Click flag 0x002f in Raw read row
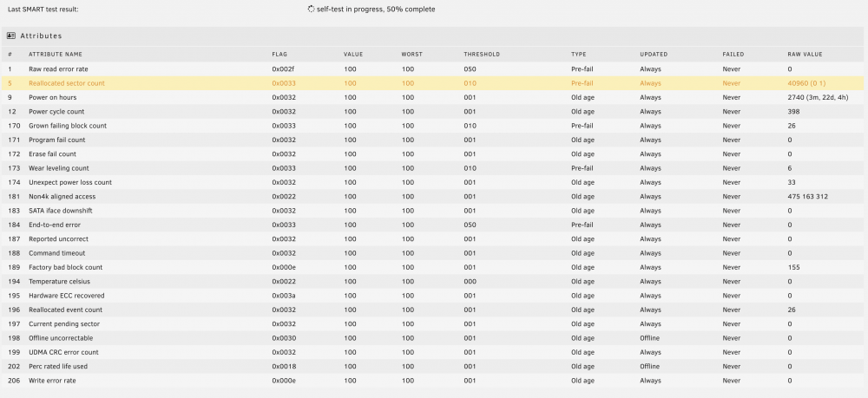The width and height of the screenshot is (868, 398). [x=284, y=69]
